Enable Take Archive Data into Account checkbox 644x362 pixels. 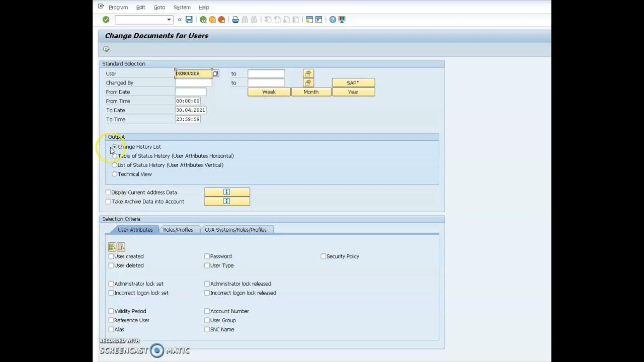(x=108, y=202)
